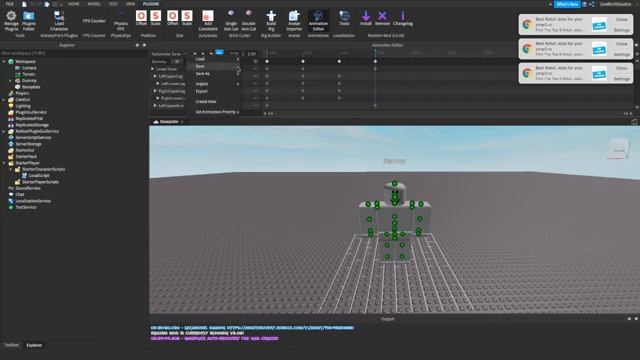Select ServerScriptService in Explorer

(33, 138)
